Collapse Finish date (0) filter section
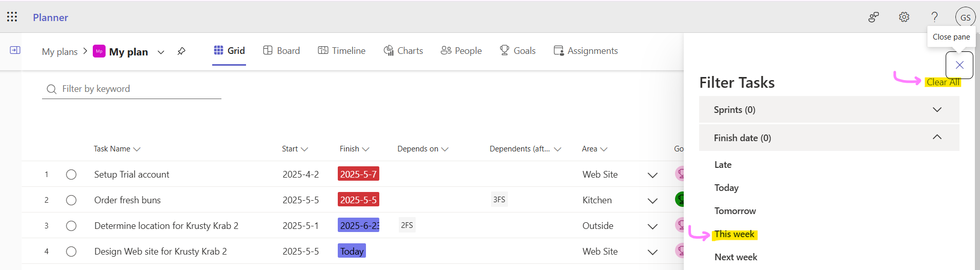This screenshot has height=270, width=980. [829, 138]
